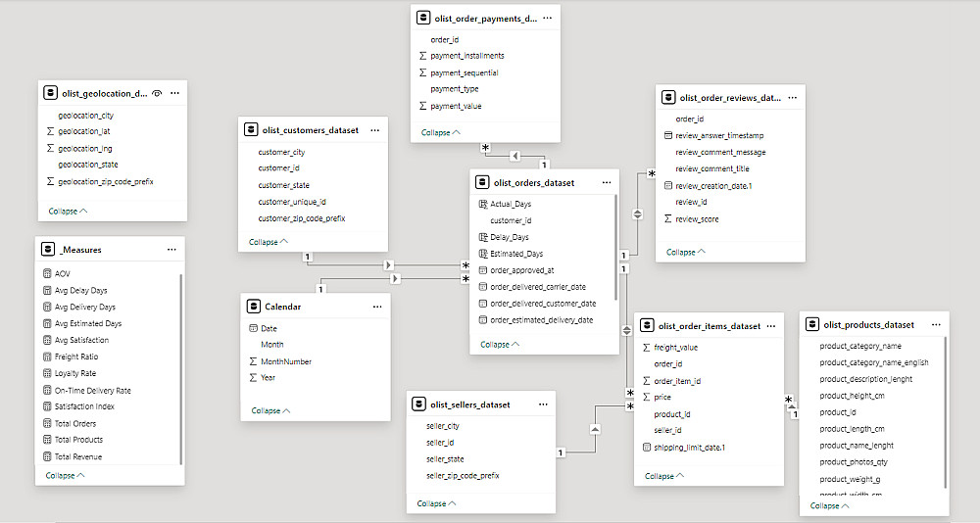Click the olist_sellers_dataset table icon
The image size is (980, 523).
click(420, 404)
